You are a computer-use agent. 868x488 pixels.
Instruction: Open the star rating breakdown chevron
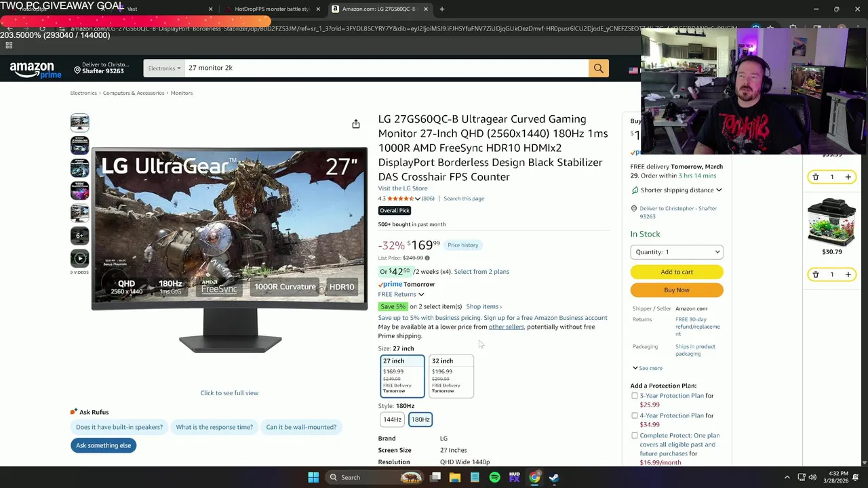click(x=418, y=199)
